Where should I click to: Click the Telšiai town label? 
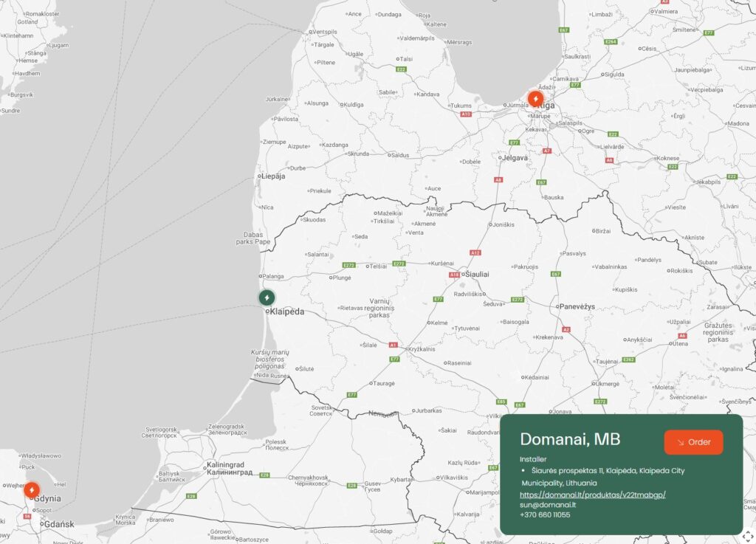coord(378,266)
